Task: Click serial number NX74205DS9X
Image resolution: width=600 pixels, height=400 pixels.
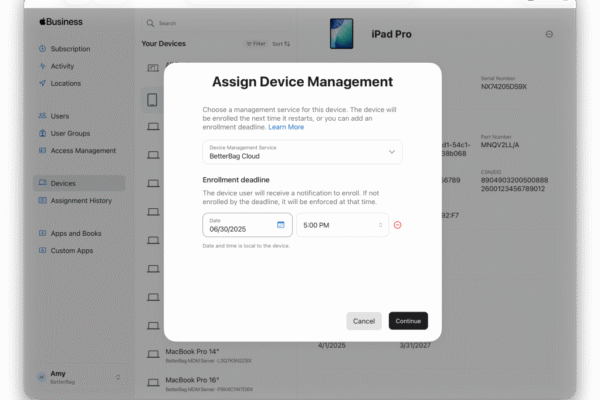Action: point(504,87)
